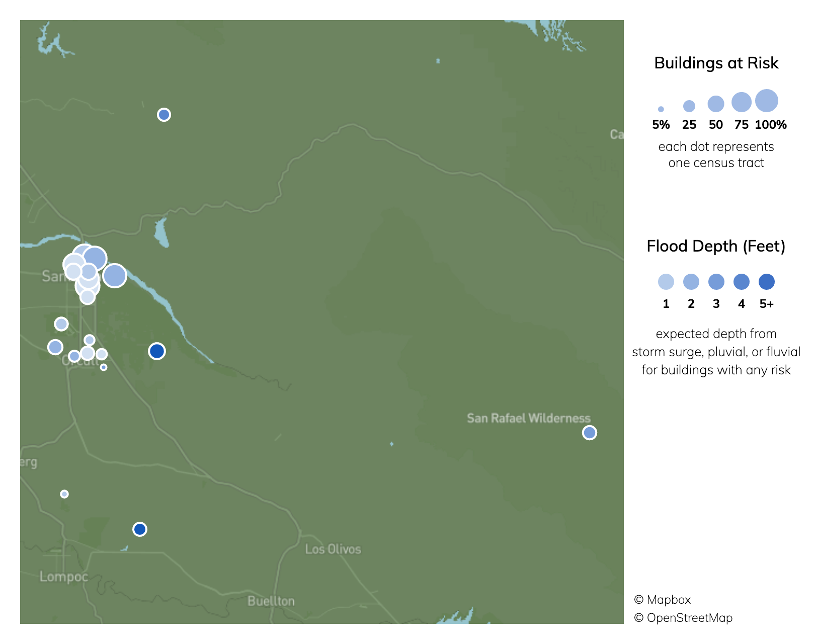Select the 50 percent size legend dot
This screenshot has height=644, width=815.
[716, 104]
